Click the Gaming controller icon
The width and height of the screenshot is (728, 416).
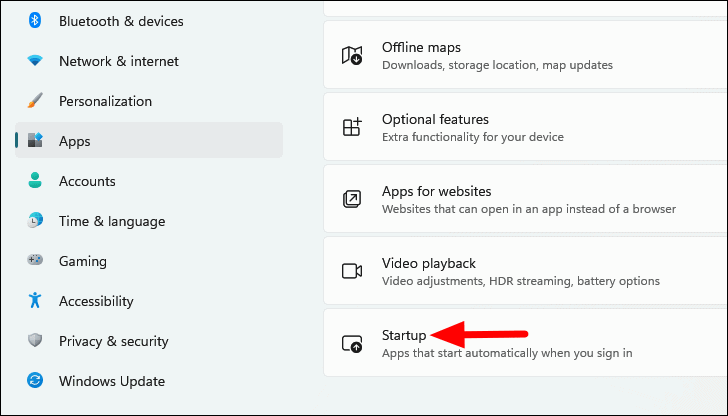pos(35,260)
